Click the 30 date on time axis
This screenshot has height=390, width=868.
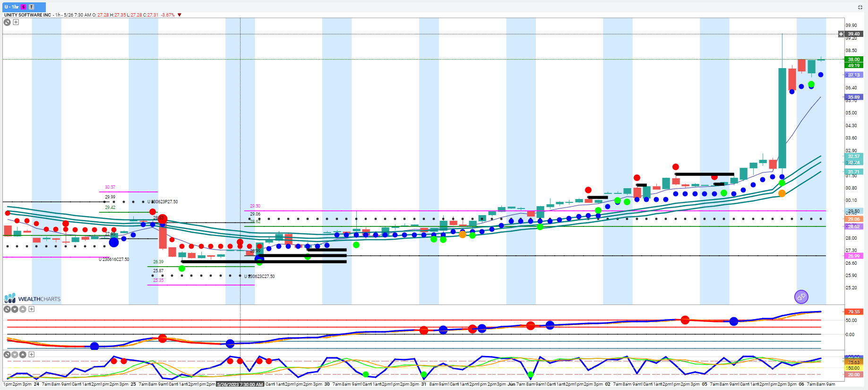coord(327,384)
